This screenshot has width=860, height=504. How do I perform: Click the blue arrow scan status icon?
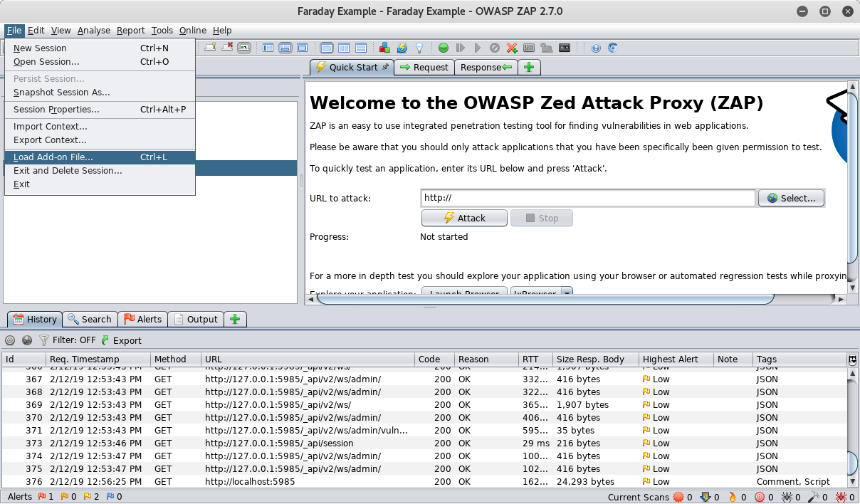706,497
